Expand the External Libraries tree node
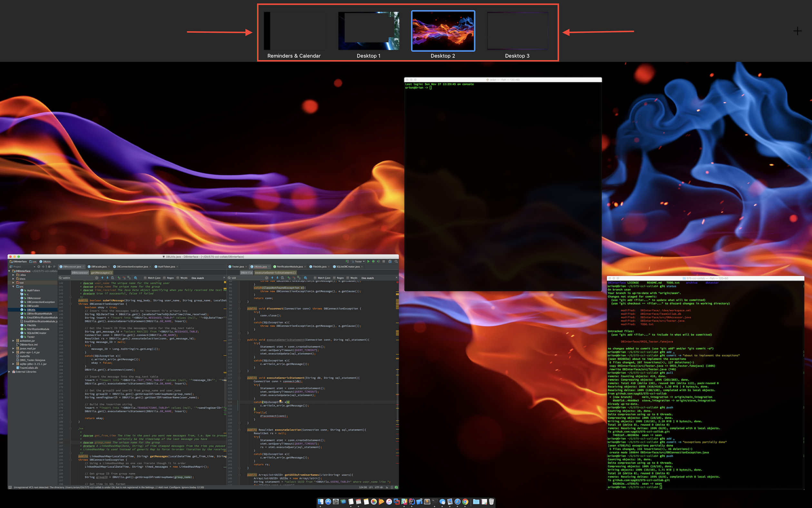The width and height of the screenshot is (812, 508). point(9,372)
